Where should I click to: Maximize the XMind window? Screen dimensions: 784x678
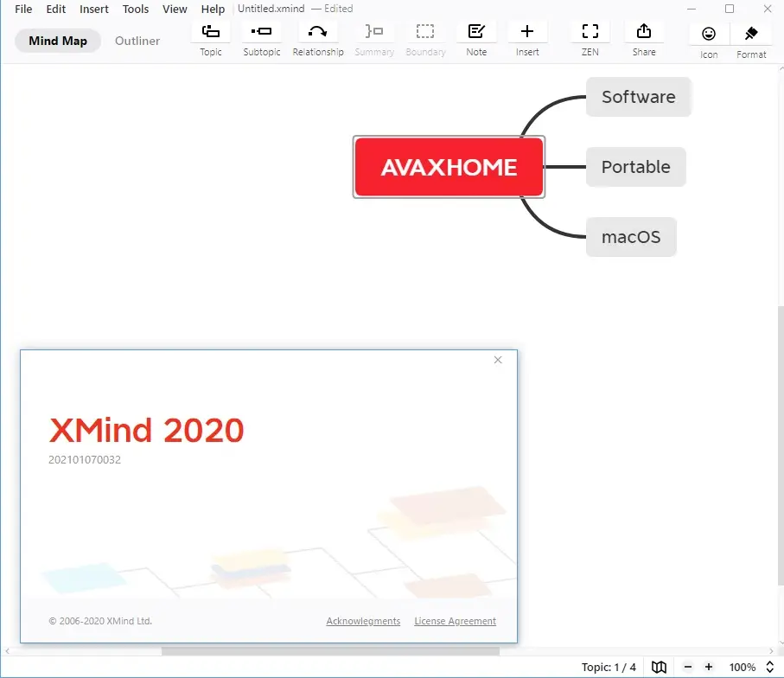tap(730, 9)
